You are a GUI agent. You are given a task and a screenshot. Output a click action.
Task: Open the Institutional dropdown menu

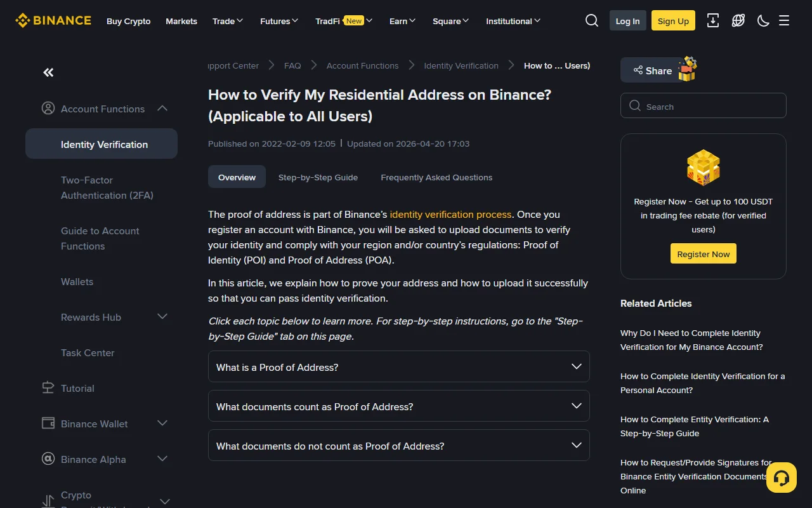tap(513, 21)
